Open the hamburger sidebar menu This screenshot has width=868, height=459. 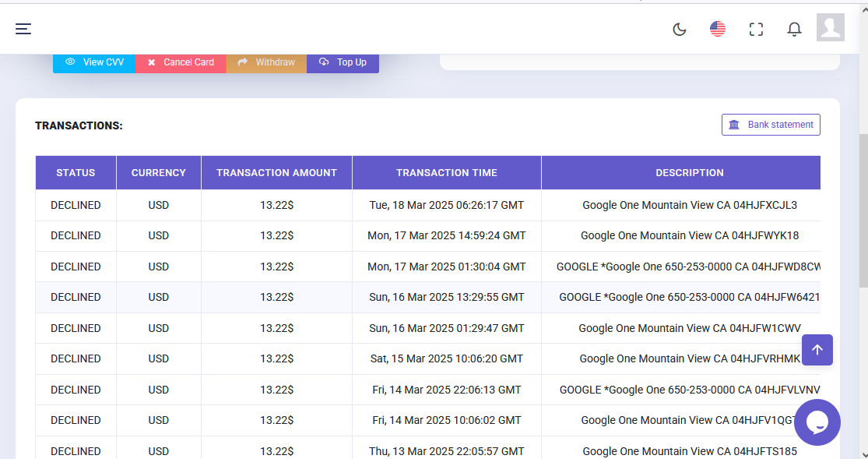tap(23, 29)
